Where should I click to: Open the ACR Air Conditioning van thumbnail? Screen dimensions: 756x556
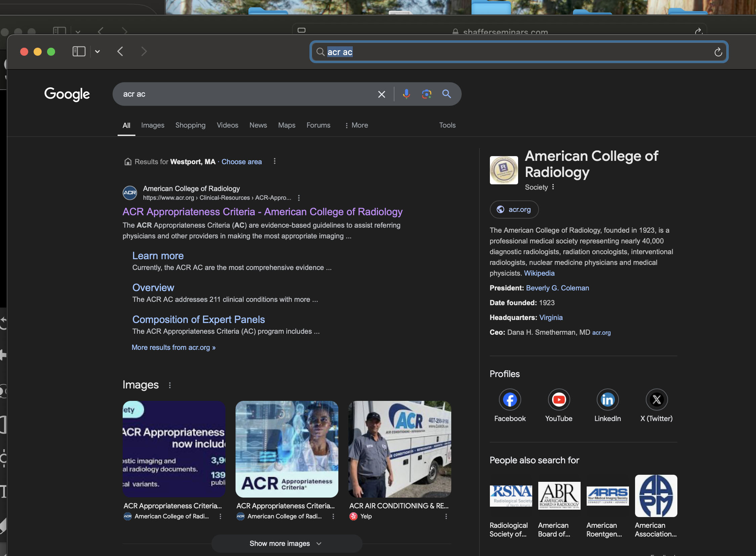click(400, 449)
